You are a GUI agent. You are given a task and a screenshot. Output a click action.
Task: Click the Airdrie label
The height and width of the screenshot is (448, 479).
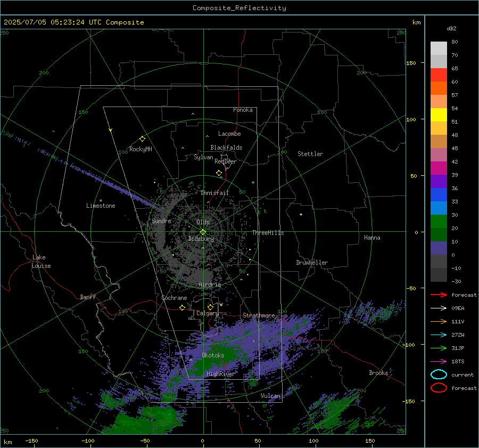coord(210,284)
